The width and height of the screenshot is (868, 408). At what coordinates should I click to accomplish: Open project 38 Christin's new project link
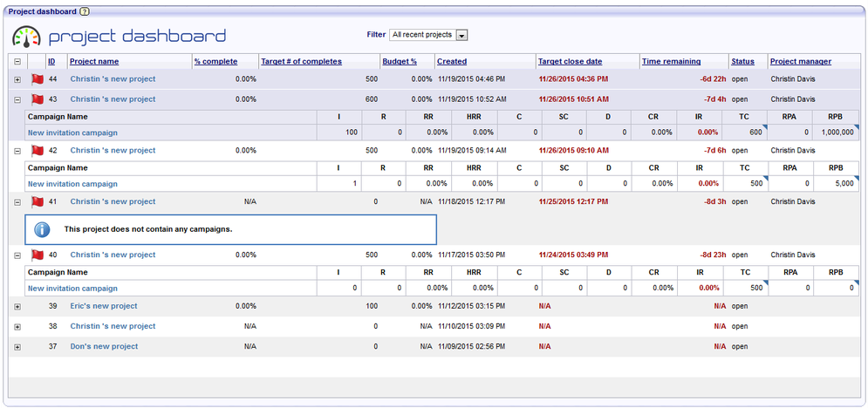coord(113,326)
